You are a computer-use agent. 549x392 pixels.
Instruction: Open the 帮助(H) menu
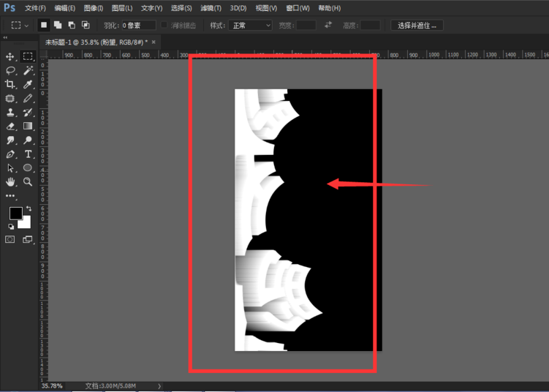pyautogui.click(x=330, y=8)
